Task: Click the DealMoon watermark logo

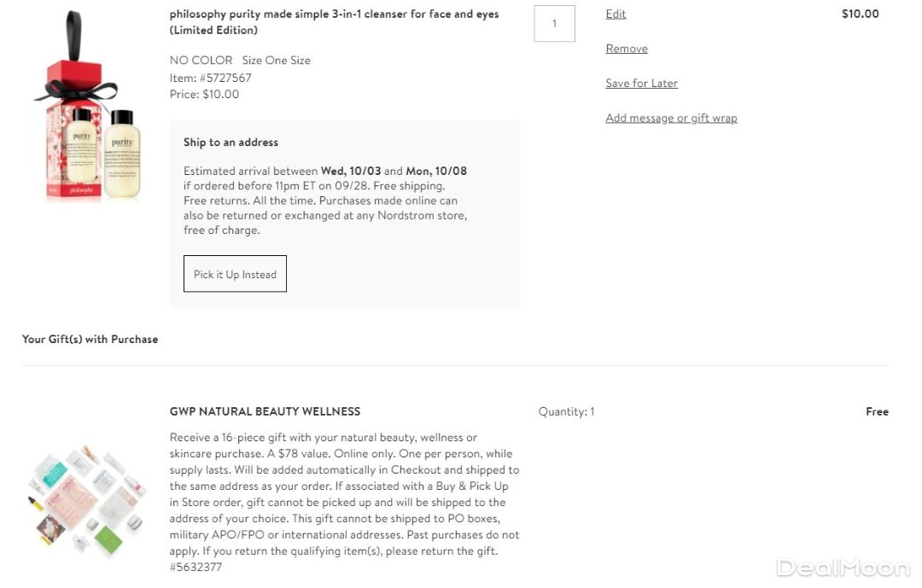Action: pos(842,568)
